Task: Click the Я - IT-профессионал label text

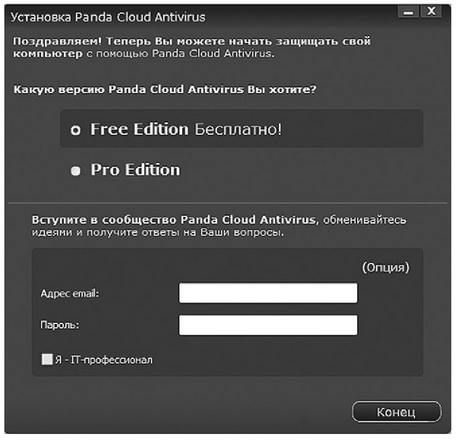Action: [x=104, y=360]
